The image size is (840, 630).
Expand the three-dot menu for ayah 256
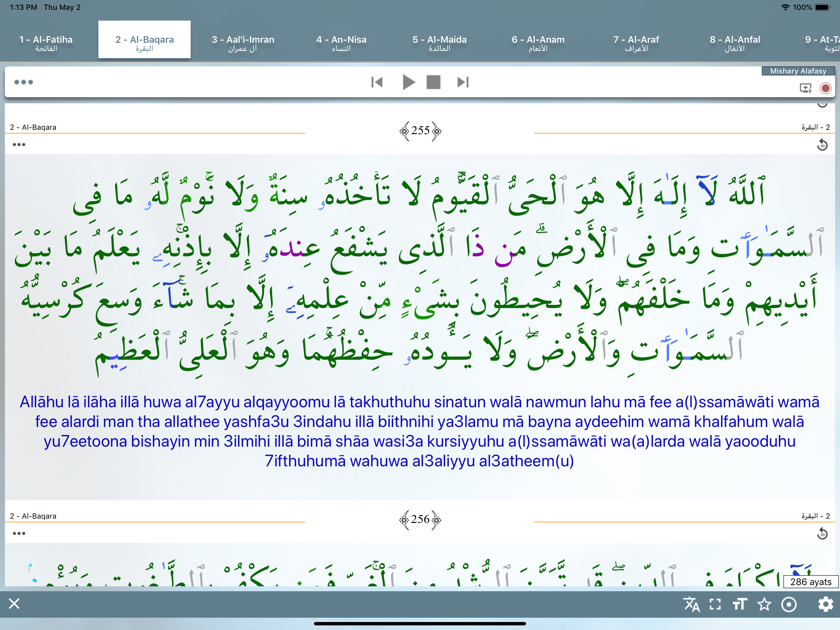pyautogui.click(x=19, y=533)
